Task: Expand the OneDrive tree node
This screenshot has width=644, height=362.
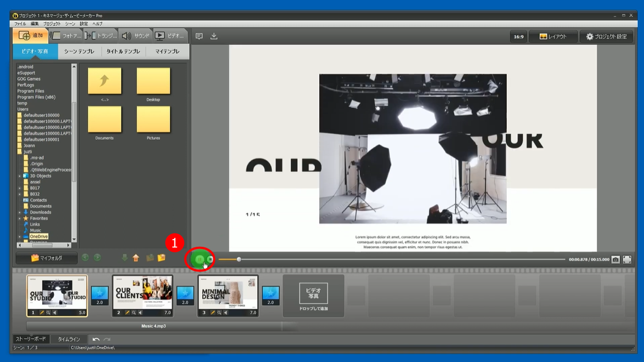Action: click(20, 237)
